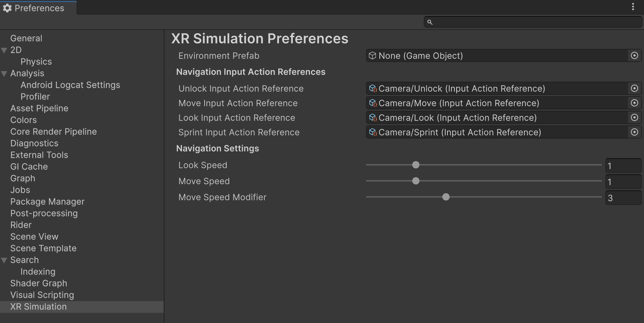Open object picker for Move Input Action Reference
This screenshot has width=644, height=323.
click(x=634, y=103)
